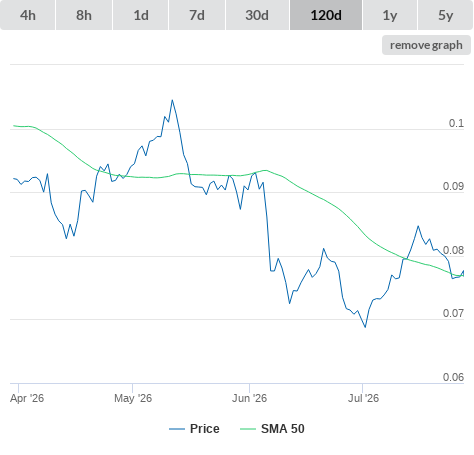Switch chart to 1y range
The width and height of the screenshot is (474, 455).
[390, 15]
